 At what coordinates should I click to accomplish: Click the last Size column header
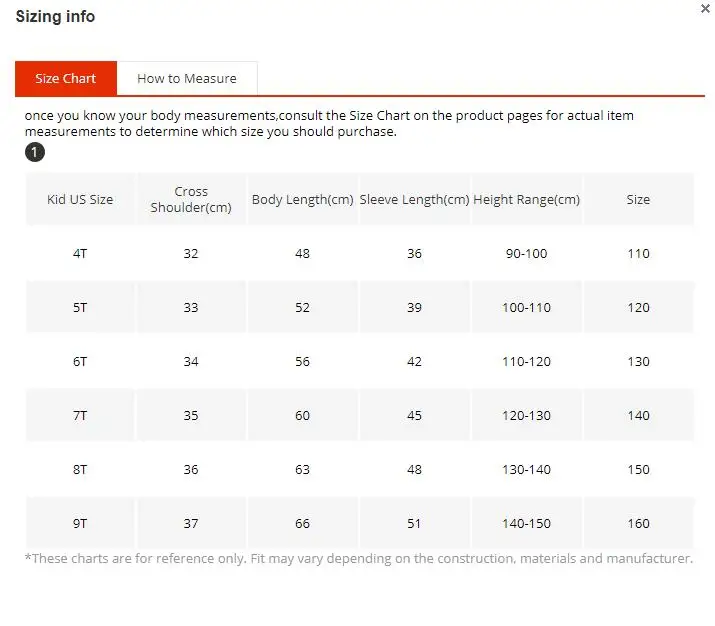click(638, 199)
